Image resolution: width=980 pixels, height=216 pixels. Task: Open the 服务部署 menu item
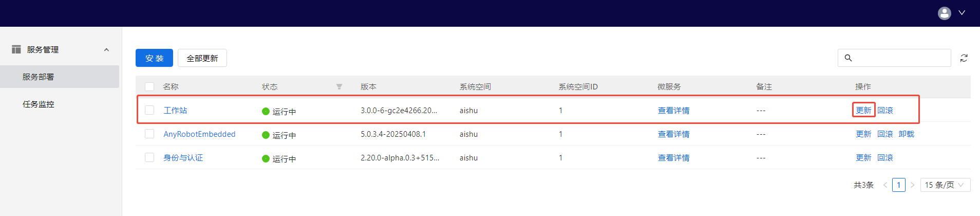pyautogui.click(x=60, y=77)
